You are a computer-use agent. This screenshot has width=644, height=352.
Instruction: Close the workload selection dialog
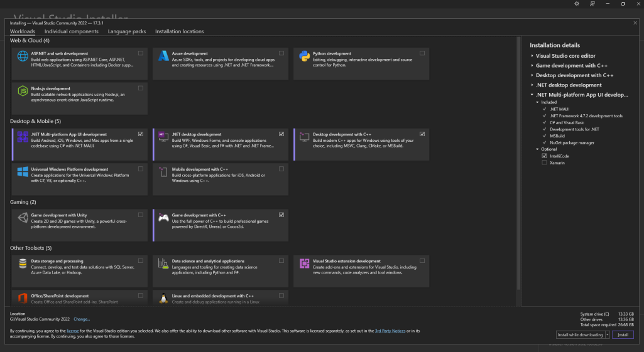(x=635, y=23)
